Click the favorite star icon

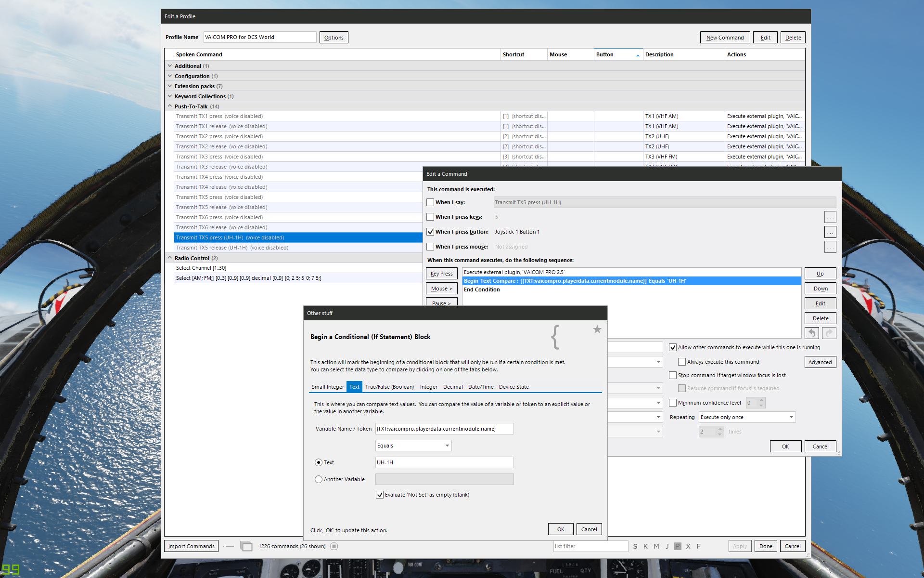coord(597,329)
